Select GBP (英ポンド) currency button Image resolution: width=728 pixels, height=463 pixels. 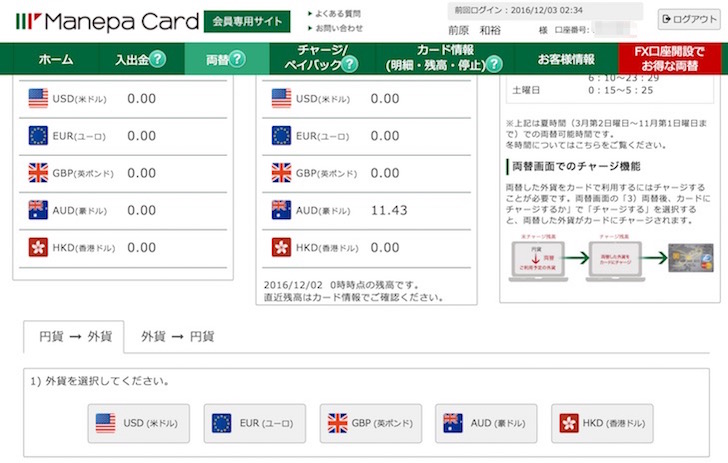click(370, 424)
